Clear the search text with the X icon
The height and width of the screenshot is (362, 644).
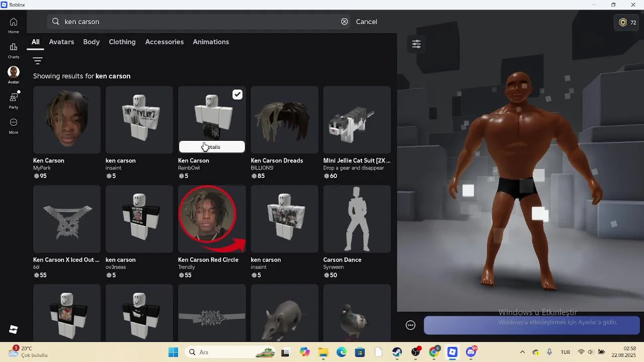coord(345,22)
